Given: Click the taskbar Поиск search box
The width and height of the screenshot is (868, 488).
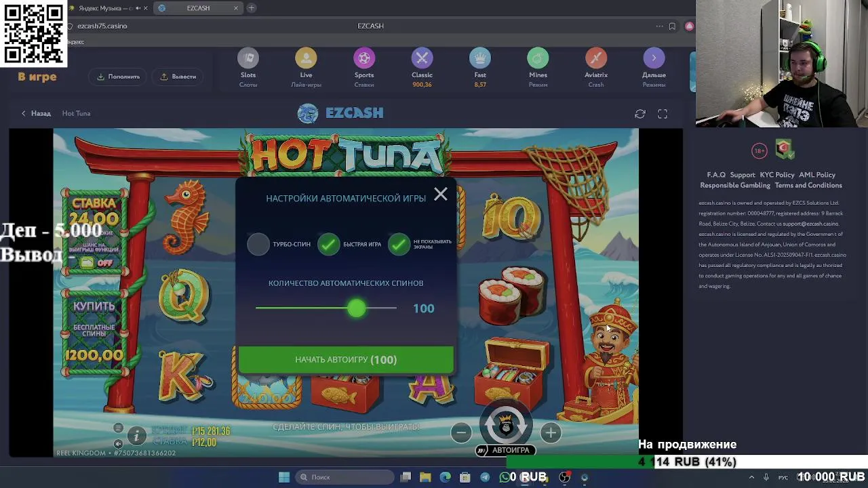Looking at the screenshot, I should tap(343, 477).
